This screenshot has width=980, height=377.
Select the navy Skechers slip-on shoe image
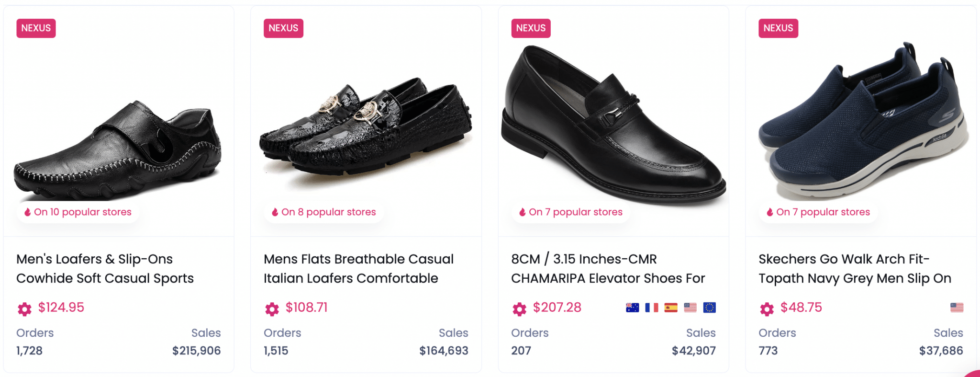pyautogui.click(x=861, y=125)
